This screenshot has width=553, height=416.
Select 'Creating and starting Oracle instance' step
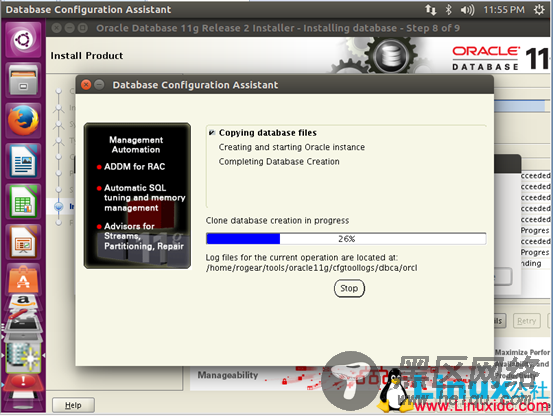(x=292, y=147)
